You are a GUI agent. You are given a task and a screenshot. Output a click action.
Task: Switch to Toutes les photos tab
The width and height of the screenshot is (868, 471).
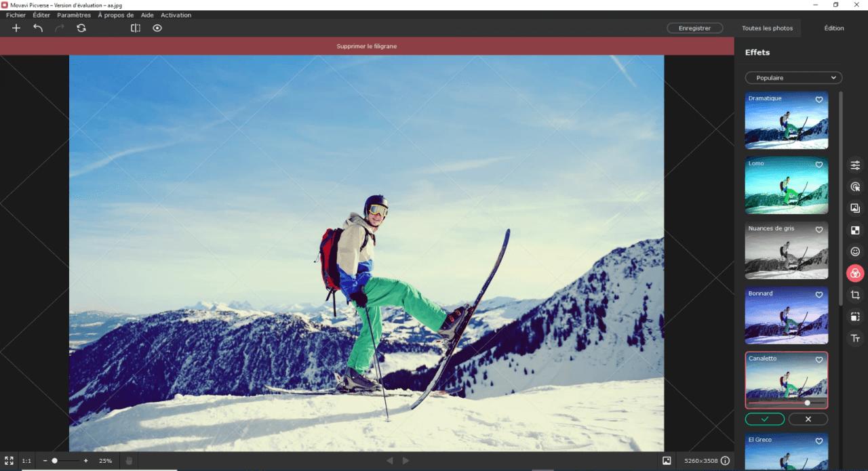(x=767, y=28)
